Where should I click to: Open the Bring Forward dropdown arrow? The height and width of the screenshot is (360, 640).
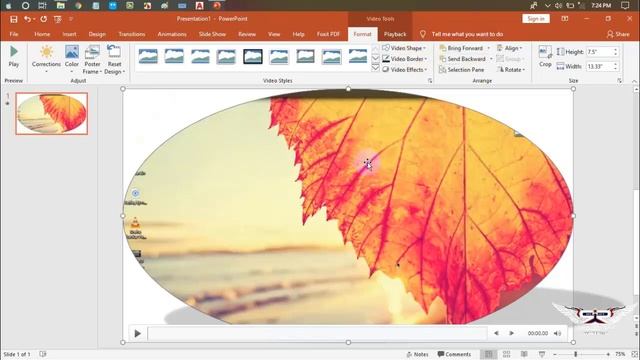click(489, 48)
